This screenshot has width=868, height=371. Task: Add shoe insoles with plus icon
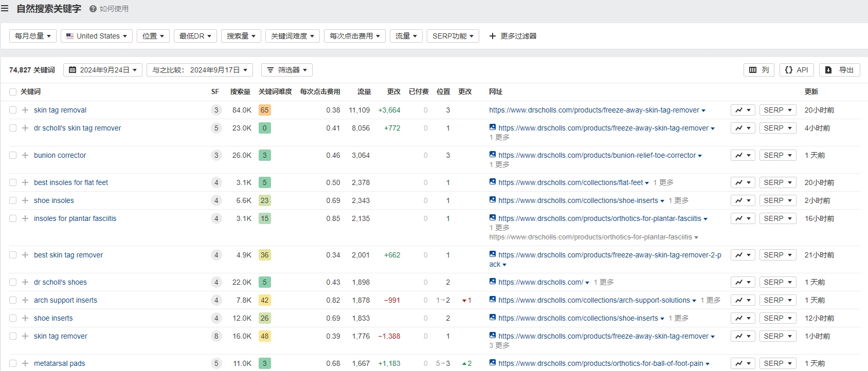(x=25, y=200)
